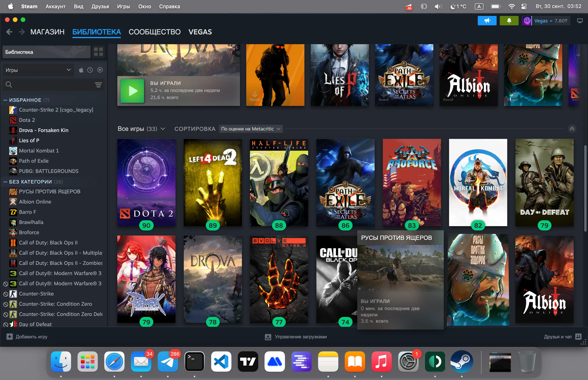Select Dota 2 cover with score 90
Image resolution: width=588 pixels, height=380 pixels.
146,183
